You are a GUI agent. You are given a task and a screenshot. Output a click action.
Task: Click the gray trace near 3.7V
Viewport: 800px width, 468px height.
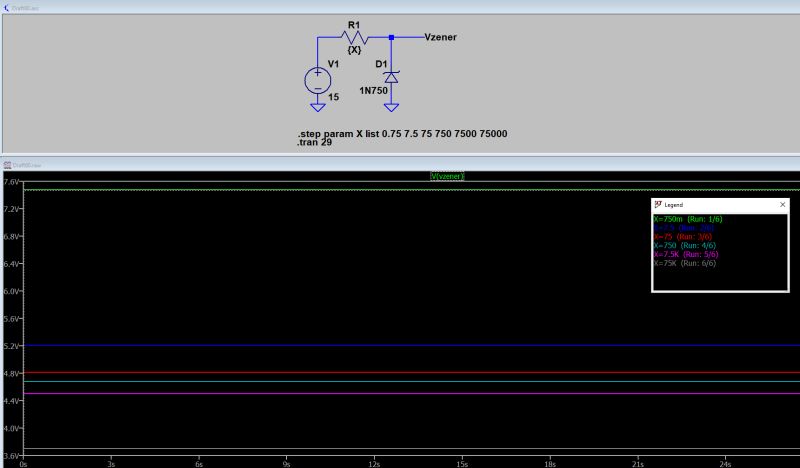[411, 449]
